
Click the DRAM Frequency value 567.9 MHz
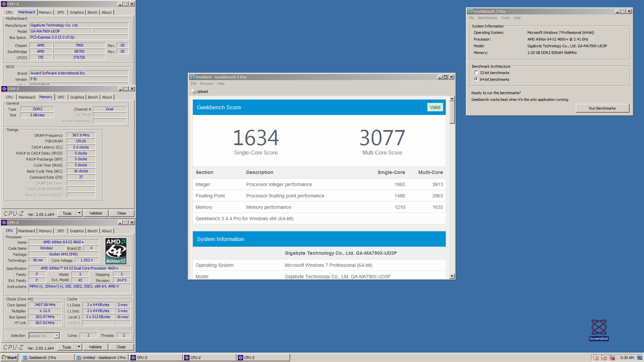(81, 135)
